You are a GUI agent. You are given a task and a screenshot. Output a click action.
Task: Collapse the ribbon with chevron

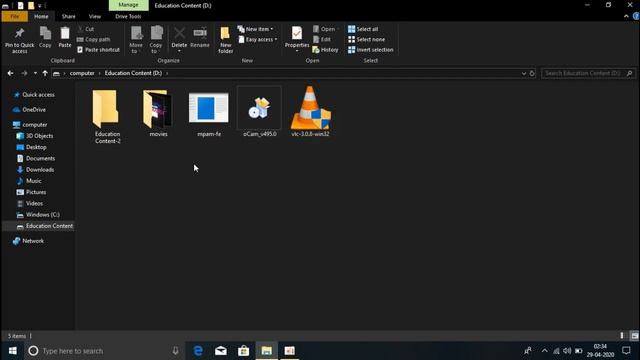(626, 16)
